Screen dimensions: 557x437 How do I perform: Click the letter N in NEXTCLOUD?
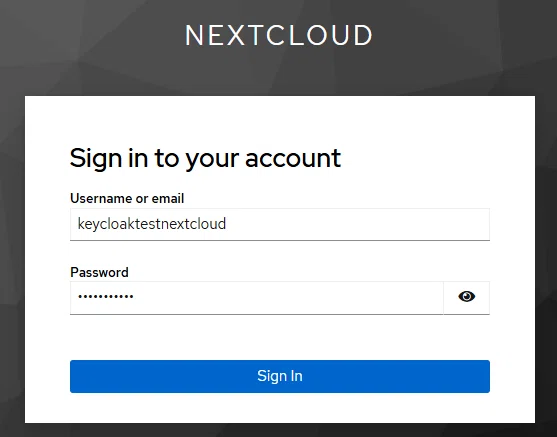[194, 36]
